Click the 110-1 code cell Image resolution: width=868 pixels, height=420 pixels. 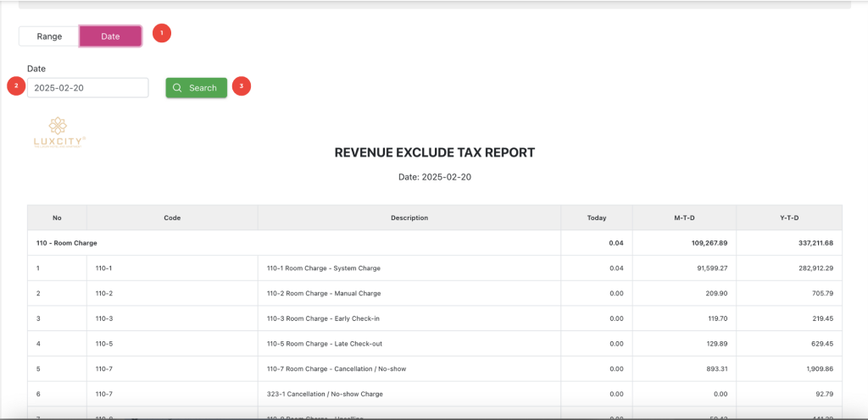104,268
